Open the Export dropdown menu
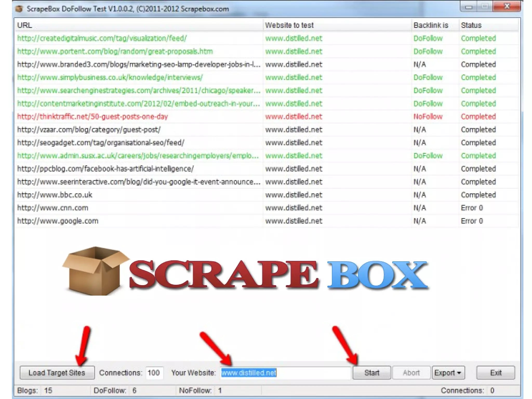The image size is (532, 399). (x=448, y=373)
